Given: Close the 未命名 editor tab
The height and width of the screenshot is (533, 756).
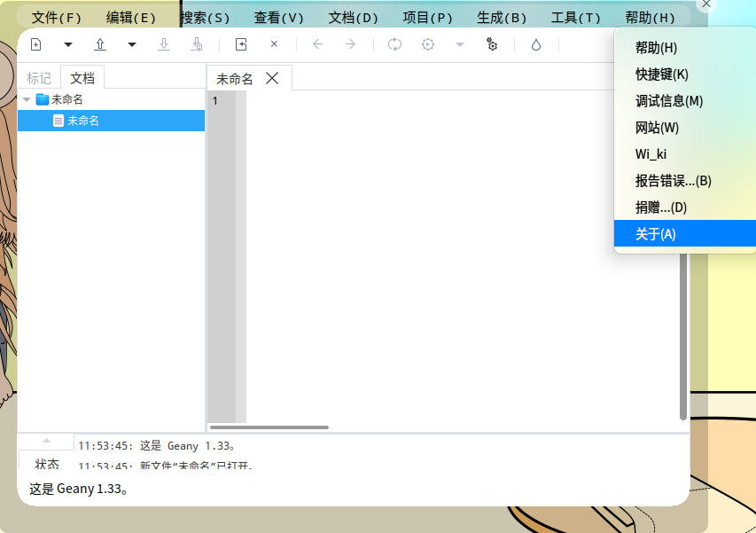Looking at the screenshot, I should coord(272,78).
